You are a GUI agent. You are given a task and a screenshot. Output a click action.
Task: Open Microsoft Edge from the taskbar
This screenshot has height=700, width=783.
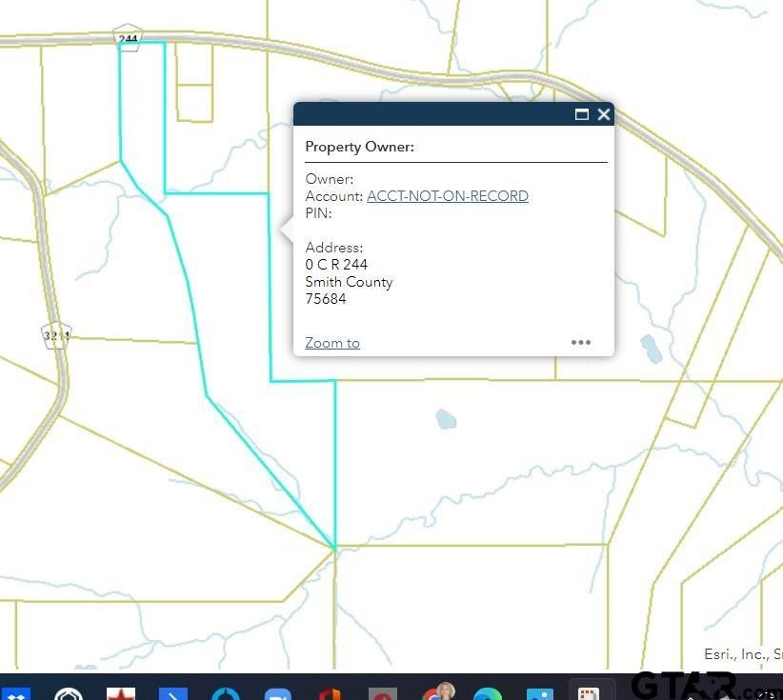(x=488, y=692)
